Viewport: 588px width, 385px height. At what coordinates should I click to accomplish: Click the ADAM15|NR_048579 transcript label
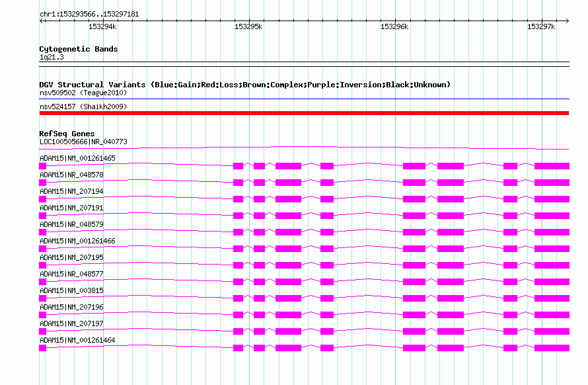pos(71,224)
